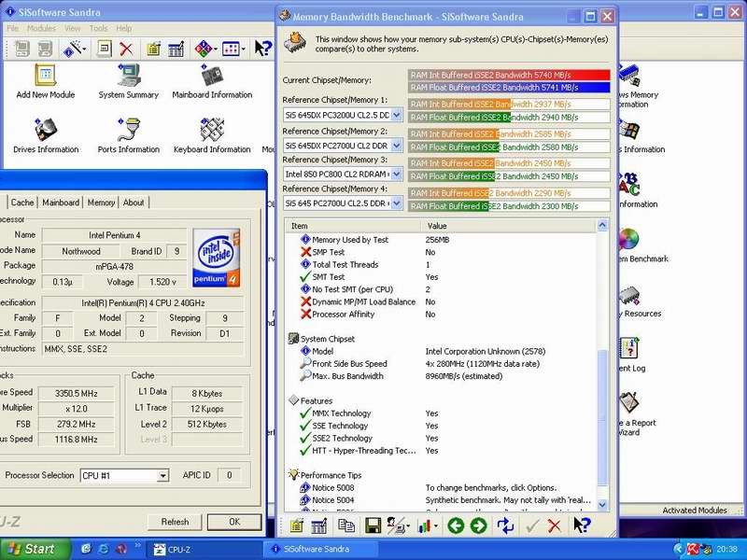
Task: Open the Resources module chip icon
Action: click(628, 295)
